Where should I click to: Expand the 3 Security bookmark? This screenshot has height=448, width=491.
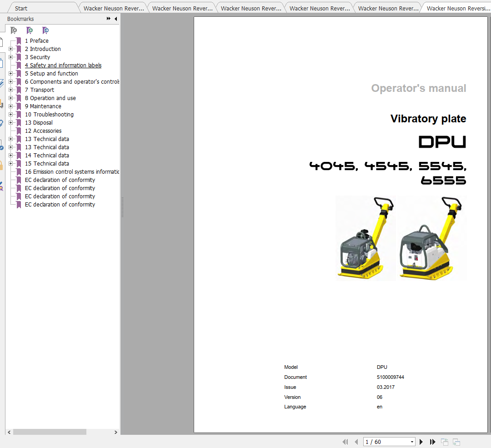click(10, 57)
